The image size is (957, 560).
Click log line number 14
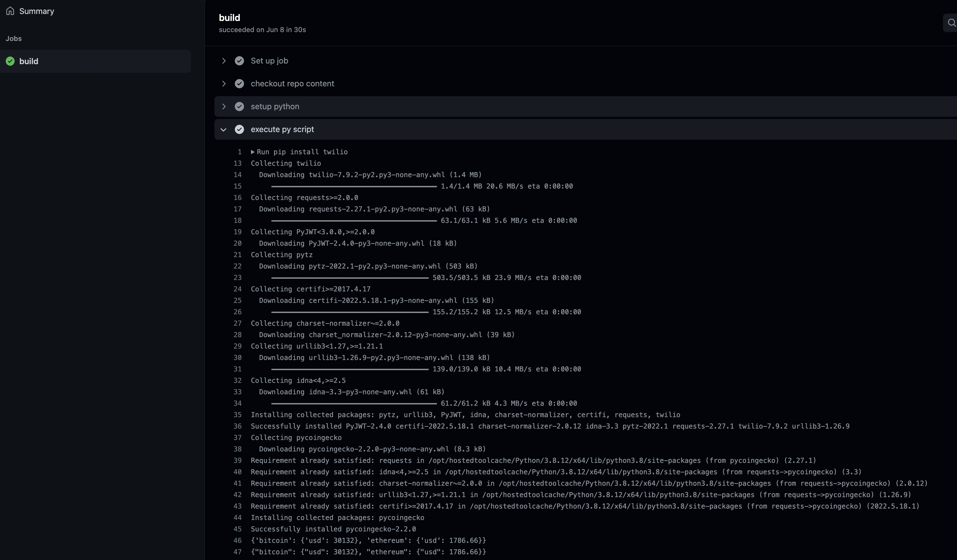pos(238,175)
